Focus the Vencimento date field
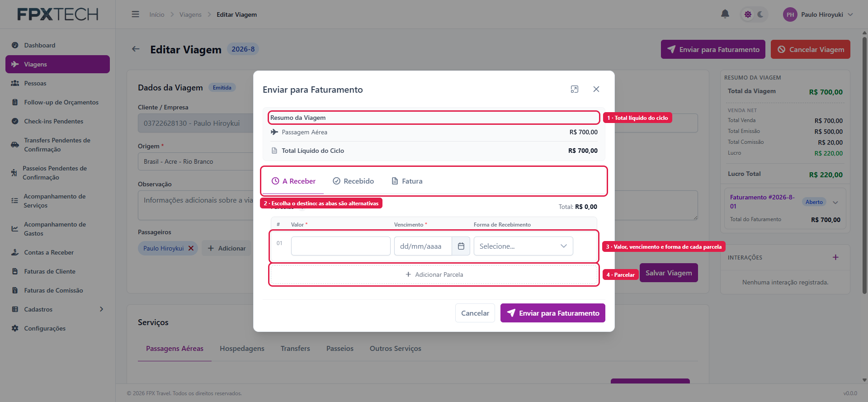 [423, 246]
